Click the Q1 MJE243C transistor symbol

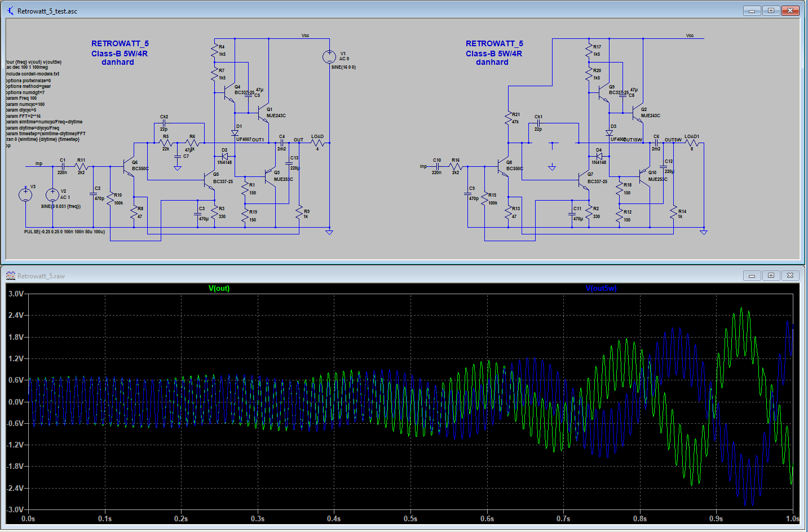coord(261,114)
